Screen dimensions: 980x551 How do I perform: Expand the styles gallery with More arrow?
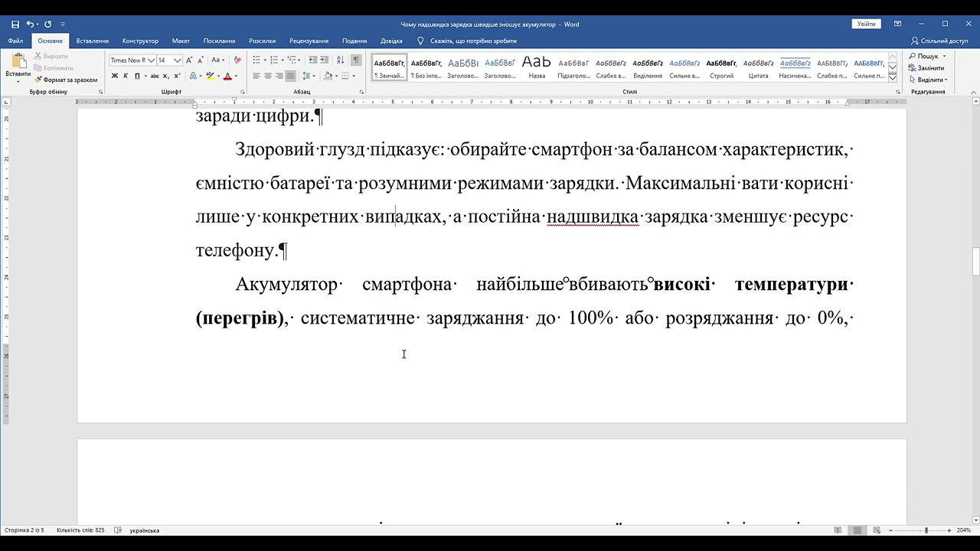(x=893, y=77)
